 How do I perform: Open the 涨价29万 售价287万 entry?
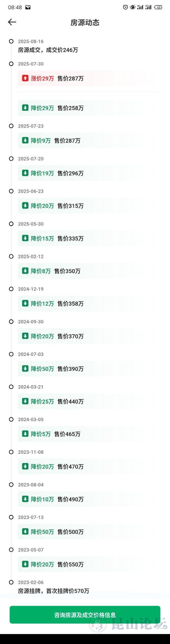coord(86,78)
